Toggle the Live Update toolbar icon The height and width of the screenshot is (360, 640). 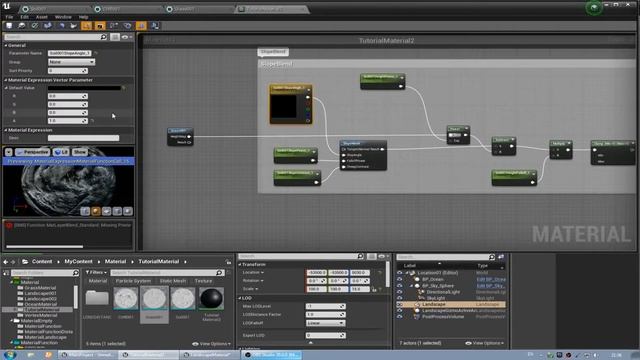[x=127, y=26]
